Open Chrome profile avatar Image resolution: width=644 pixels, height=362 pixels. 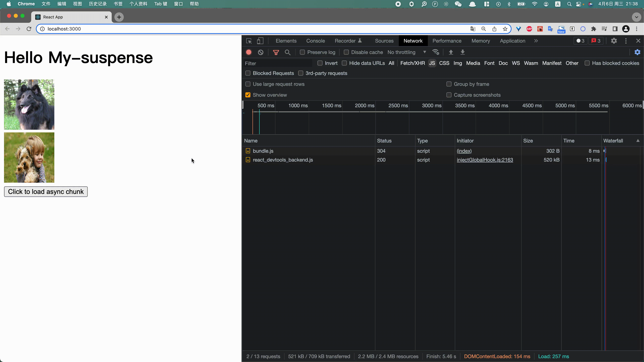626,29
